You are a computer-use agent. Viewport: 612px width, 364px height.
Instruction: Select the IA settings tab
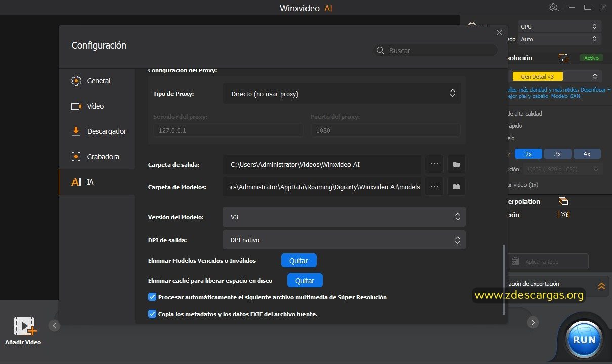tap(97, 182)
